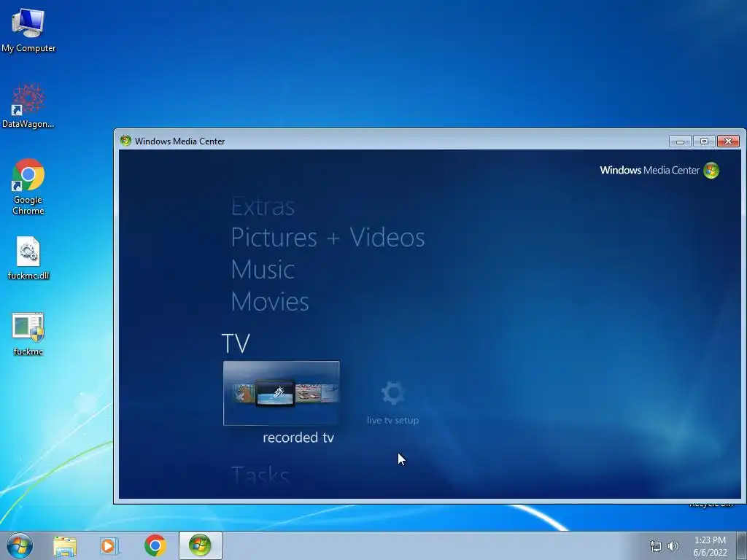The height and width of the screenshot is (560, 747).
Task: Select Tasks in Media Center menu
Action: (260, 475)
